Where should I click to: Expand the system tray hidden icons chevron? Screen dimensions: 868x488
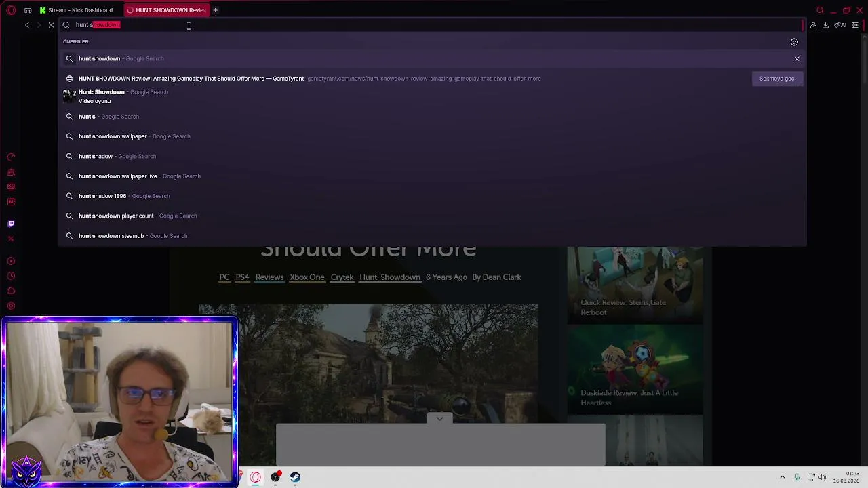(782, 477)
